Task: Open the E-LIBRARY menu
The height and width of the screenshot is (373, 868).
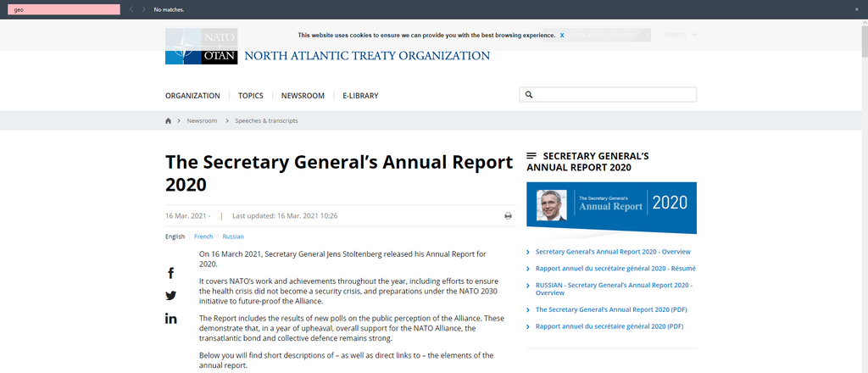Action: point(360,96)
